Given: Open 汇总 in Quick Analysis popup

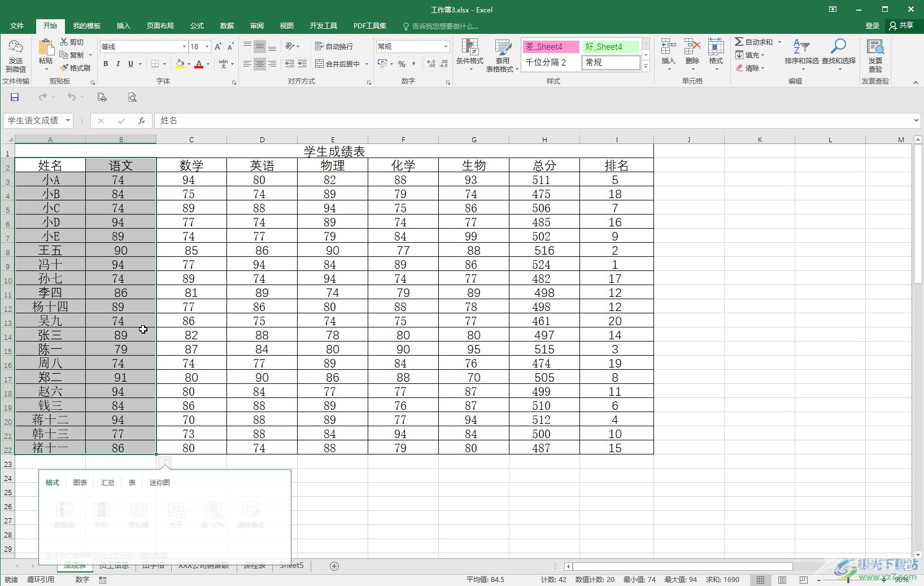Looking at the screenshot, I should pos(108,483).
